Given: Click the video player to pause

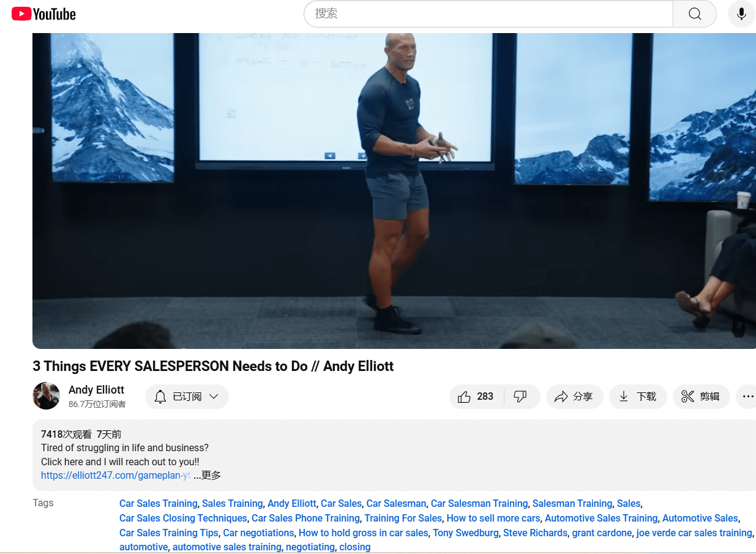Looking at the screenshot, I should [394, 191].
